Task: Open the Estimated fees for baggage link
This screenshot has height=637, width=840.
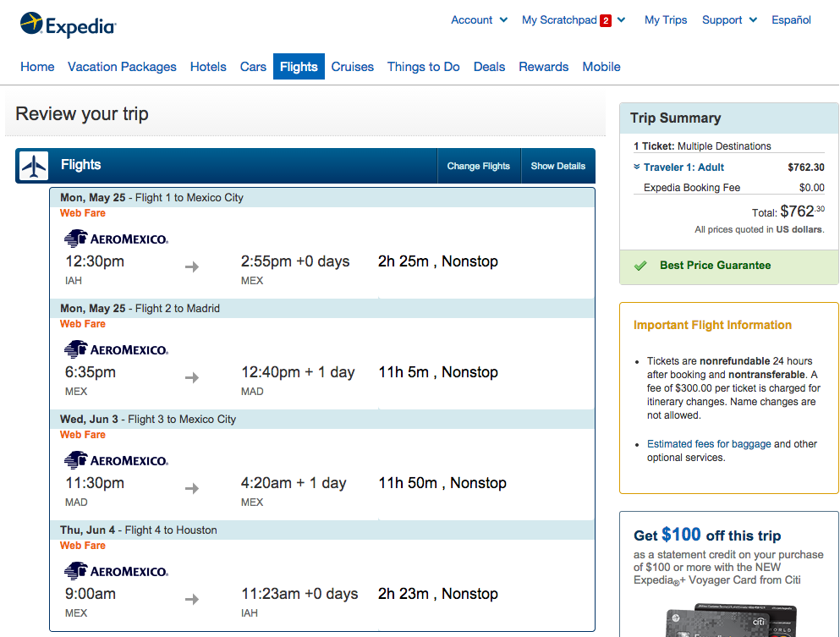Action: pyautogui.click(x=709, y=443)
